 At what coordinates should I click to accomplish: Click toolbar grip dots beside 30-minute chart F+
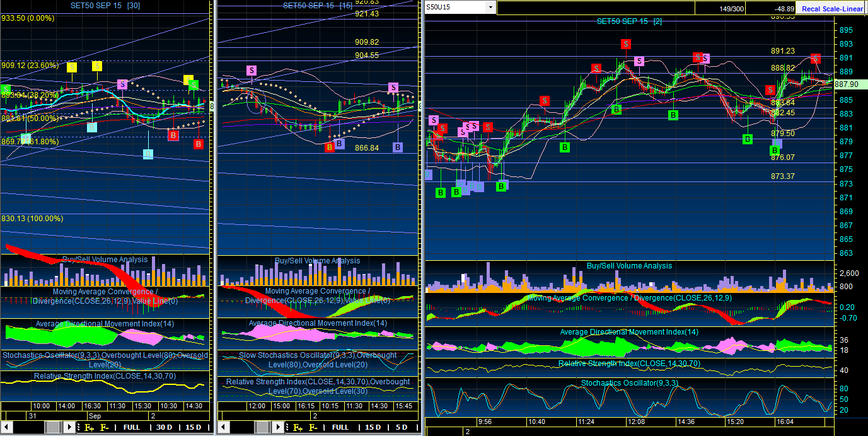click(79, 427)
